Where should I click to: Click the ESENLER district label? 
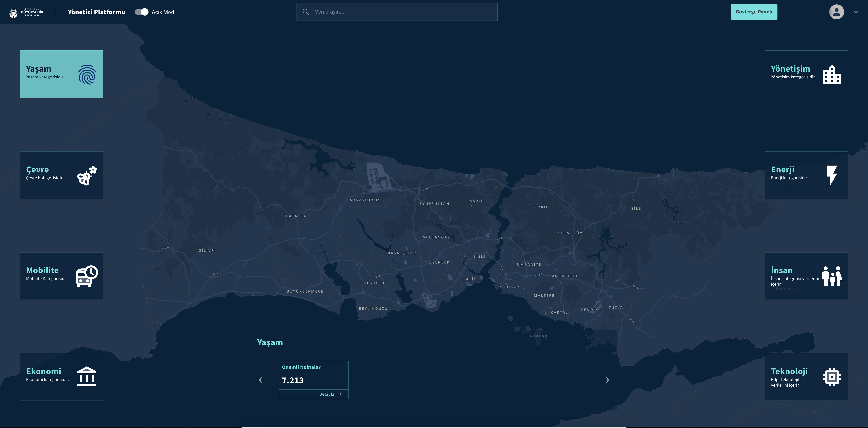pyautogui.click(x=439, y=262)
